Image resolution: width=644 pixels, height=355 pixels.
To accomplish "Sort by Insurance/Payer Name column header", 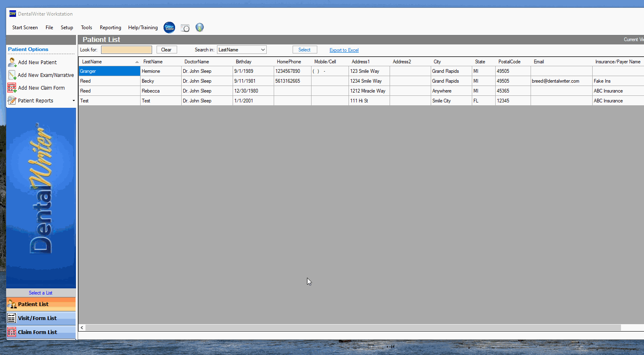I will [618, 62].
